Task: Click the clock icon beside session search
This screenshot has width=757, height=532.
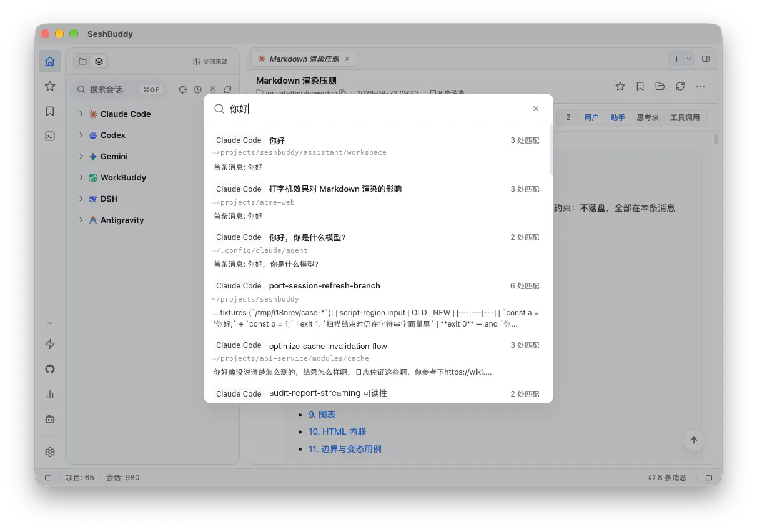Action: pos(197,89)
